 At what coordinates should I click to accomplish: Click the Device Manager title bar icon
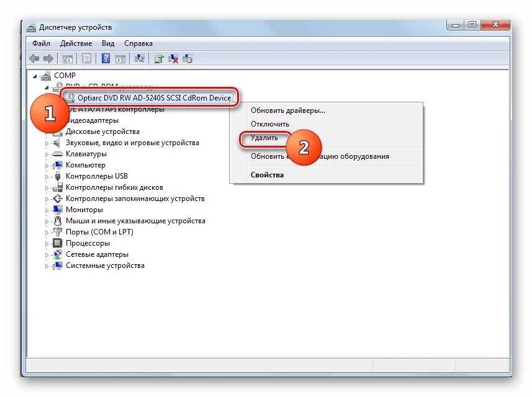[x=31, y=27]
